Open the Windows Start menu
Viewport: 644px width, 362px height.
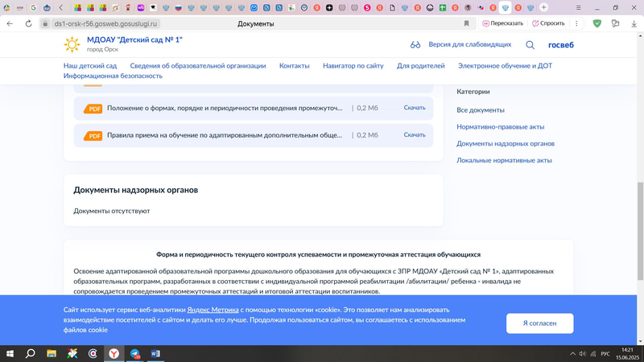(10, 354)
